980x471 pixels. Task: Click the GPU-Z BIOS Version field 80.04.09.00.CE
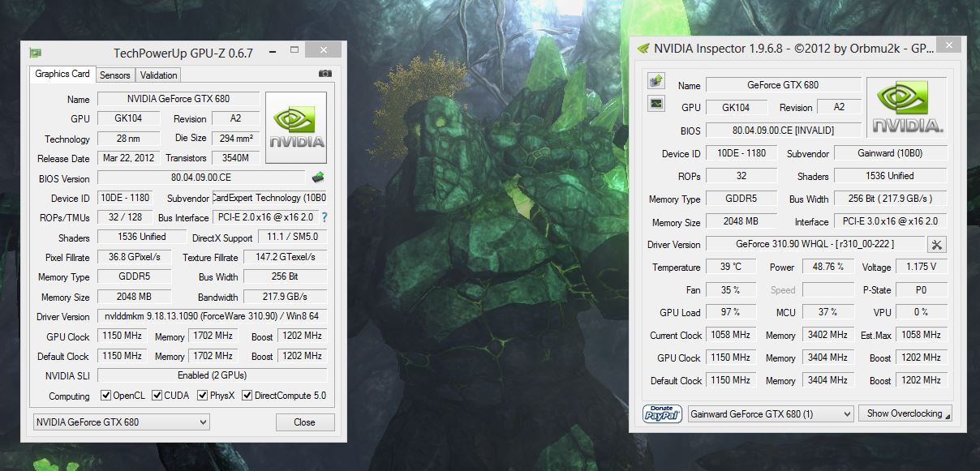[201, 178]
